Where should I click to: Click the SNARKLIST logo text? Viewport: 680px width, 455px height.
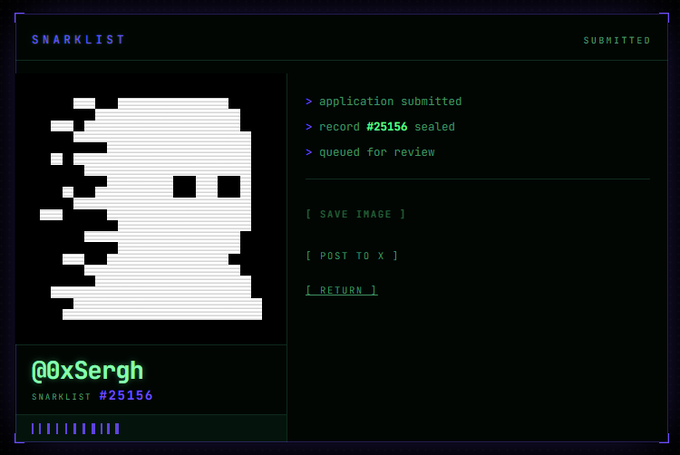tap(78, 40)
